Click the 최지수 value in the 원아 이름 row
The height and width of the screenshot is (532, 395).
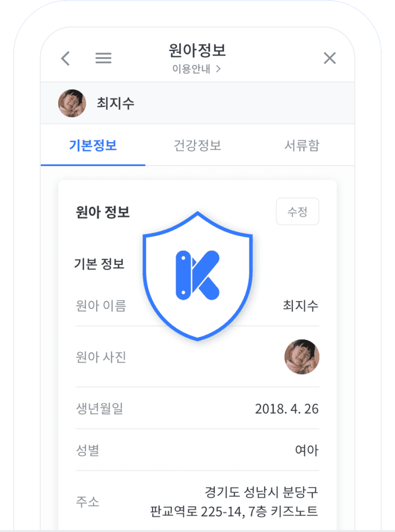coord(300,306)
